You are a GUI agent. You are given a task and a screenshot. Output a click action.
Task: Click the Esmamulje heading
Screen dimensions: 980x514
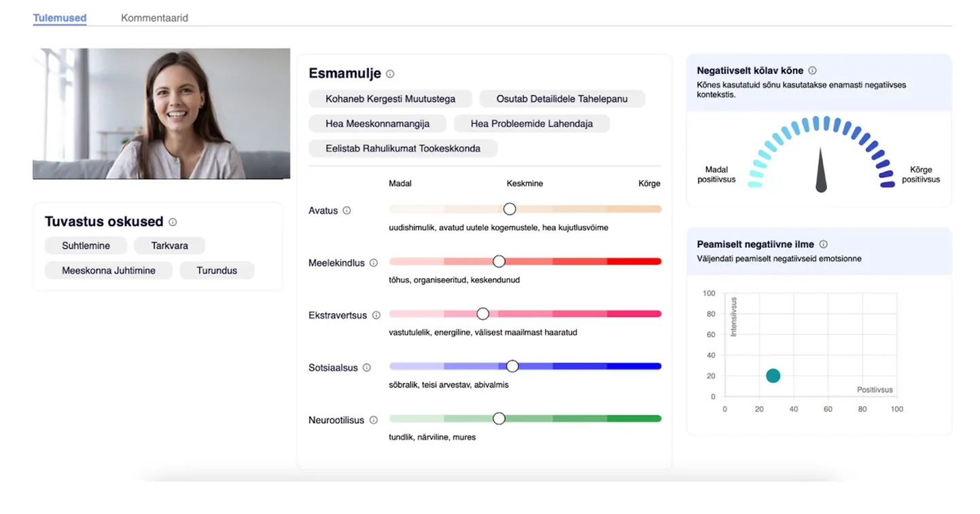345,73
